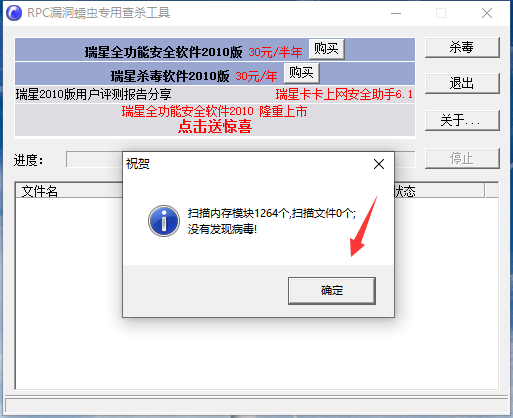The image size is (513, 418).
Task: Click the 点击送惊喜 promotional link
Action: pos(215,127)
